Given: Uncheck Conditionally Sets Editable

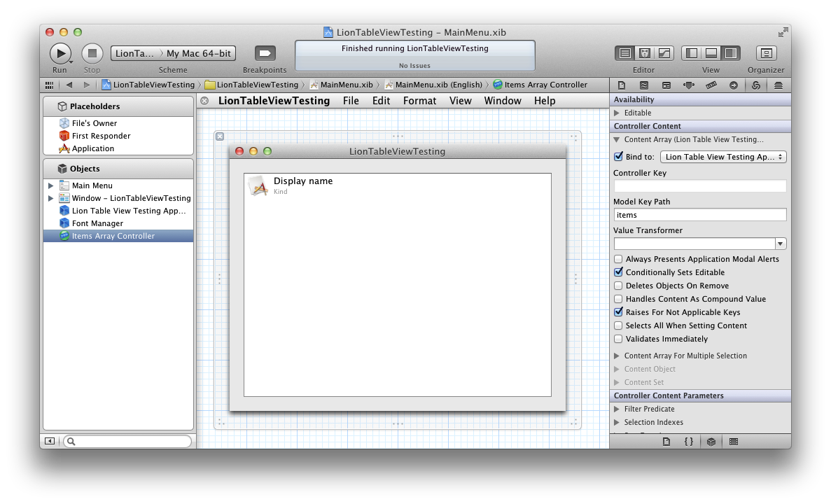Looking at the screenshot, I should point(618,272).
